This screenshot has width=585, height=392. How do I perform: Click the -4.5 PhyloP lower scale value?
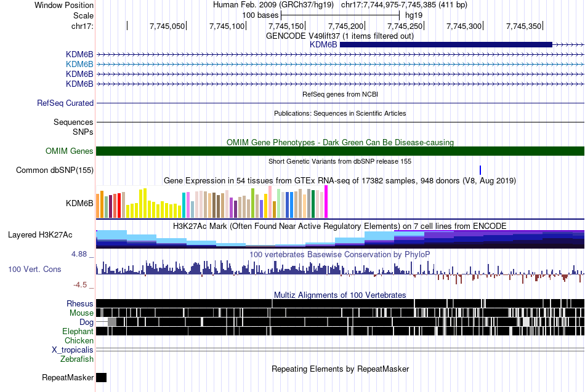(x=80, y=285)
